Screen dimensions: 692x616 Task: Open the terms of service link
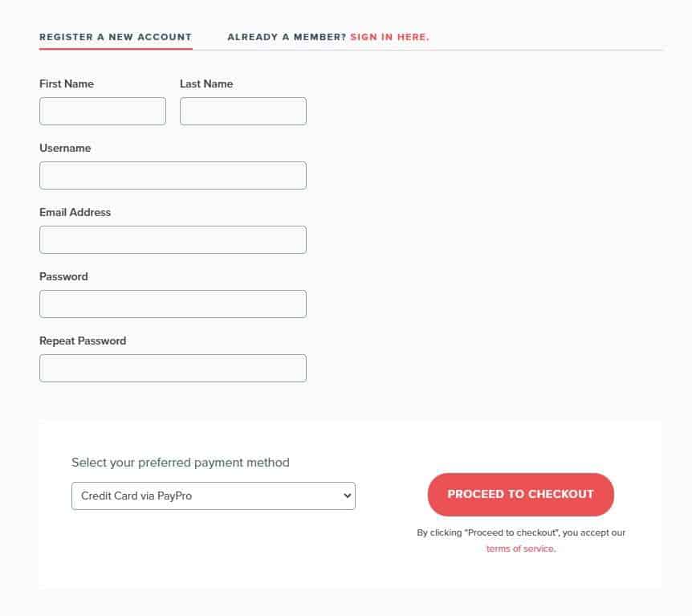click(519, 548)
